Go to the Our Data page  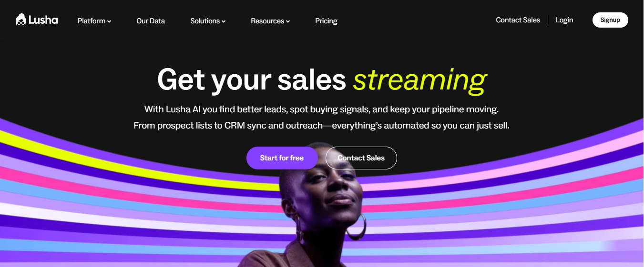click(151, 21)
